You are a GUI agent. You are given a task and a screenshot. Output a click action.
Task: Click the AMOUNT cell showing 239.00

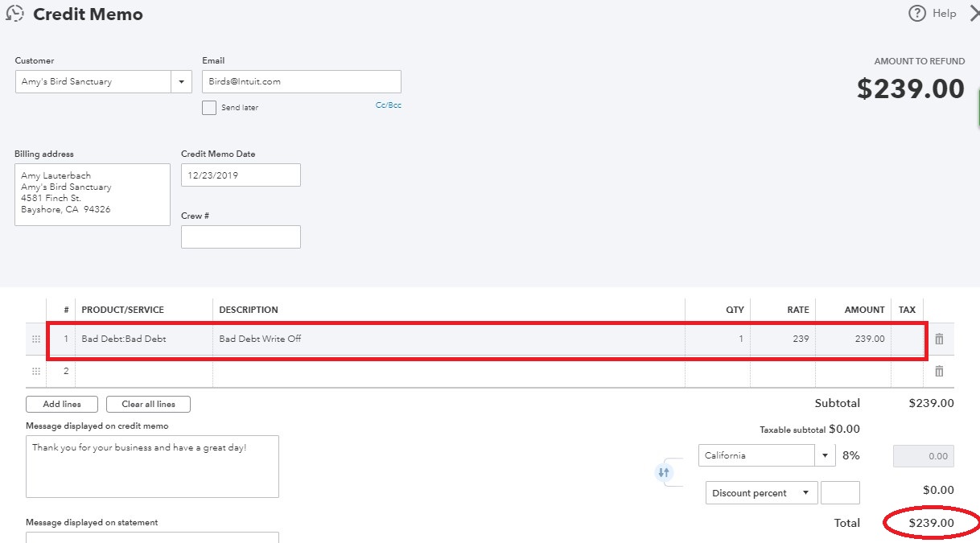point(853,339)
